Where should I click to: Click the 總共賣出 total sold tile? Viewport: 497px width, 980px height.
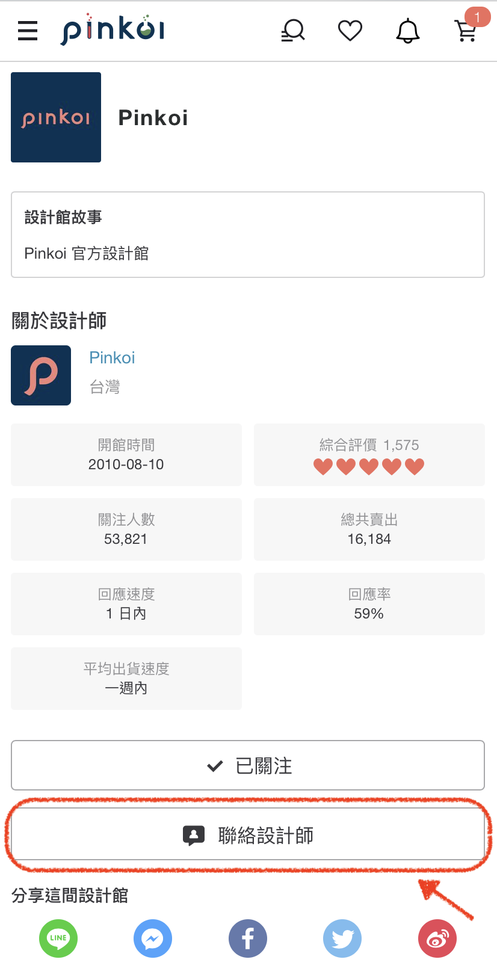[x=369, y=529]
